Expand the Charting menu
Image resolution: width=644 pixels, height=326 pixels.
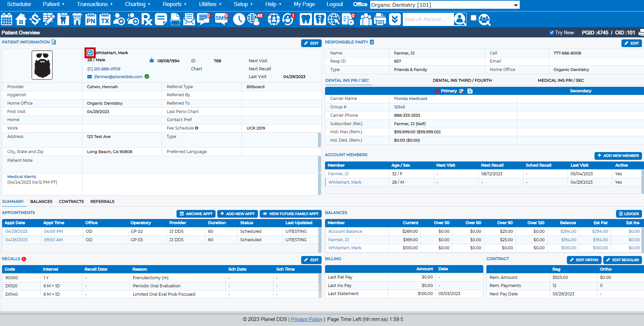click(x=137, y=4)
